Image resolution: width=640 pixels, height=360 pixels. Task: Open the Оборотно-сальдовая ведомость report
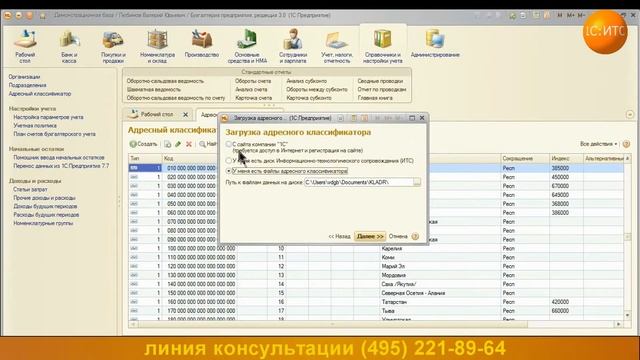coord(165,81)
